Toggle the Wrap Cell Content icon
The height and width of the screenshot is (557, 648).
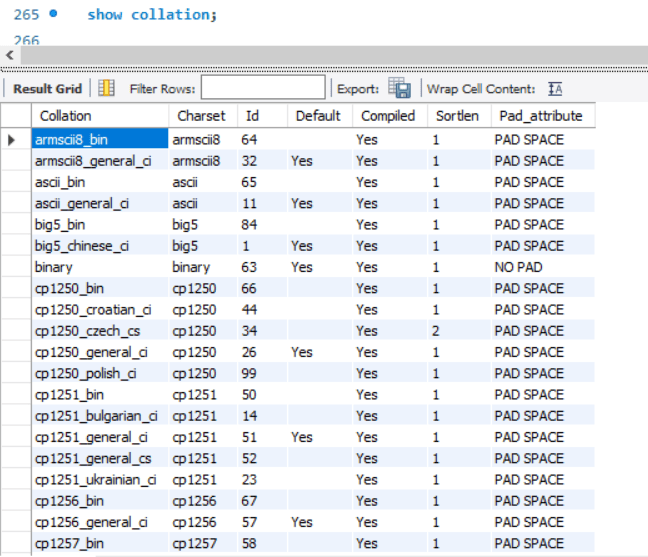(x=555, y=89)
